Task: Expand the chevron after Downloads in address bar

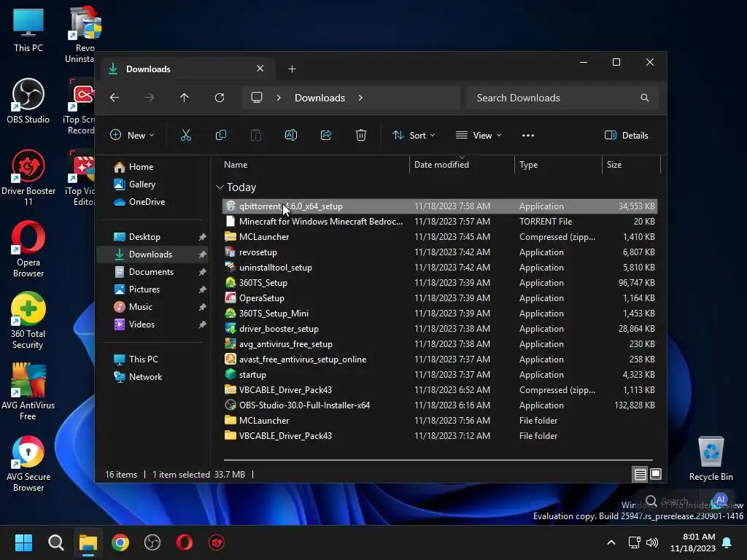Action: point(360,98)
